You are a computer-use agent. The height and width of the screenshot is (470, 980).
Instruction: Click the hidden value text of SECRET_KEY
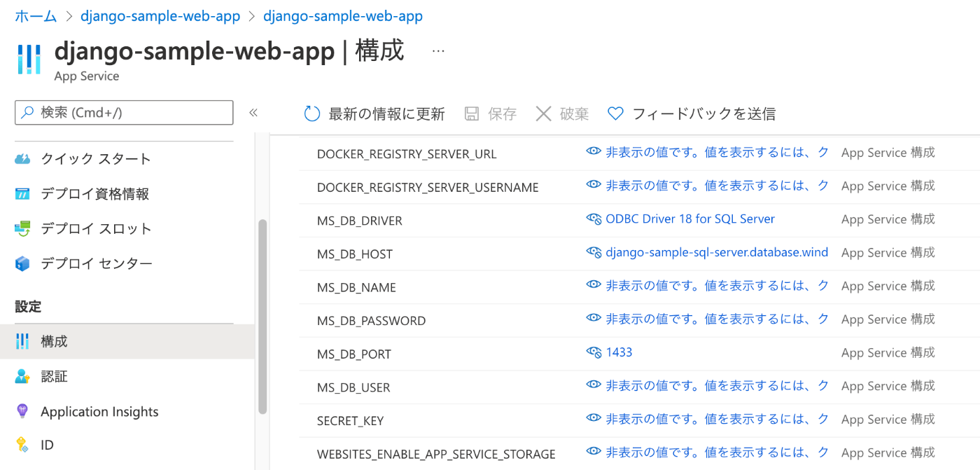point(717,419)
